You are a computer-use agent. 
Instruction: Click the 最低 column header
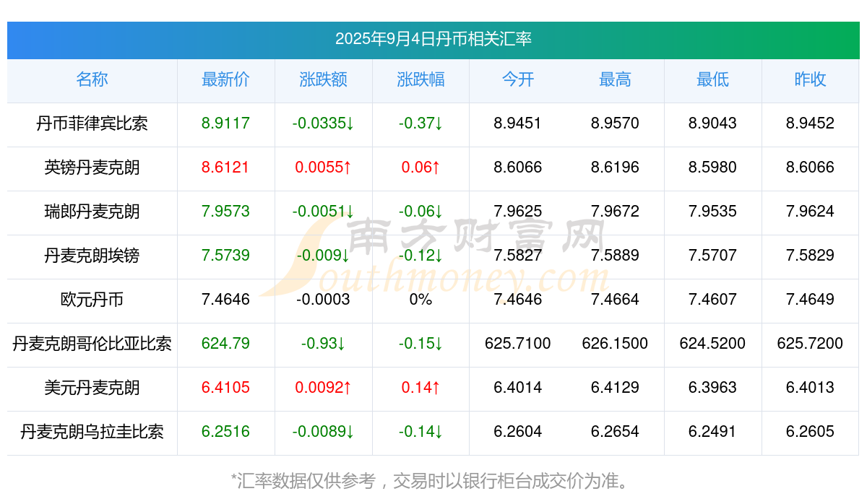(713, 79)
